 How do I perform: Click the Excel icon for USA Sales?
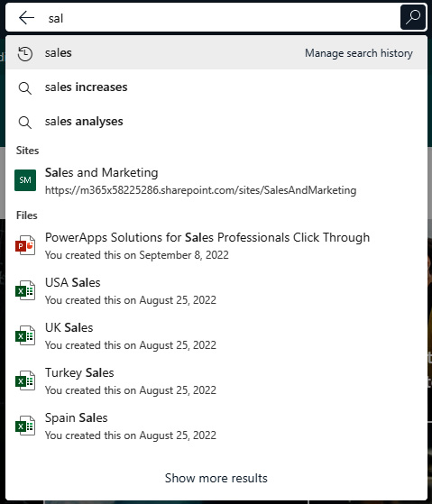click(x=25, y=290)
